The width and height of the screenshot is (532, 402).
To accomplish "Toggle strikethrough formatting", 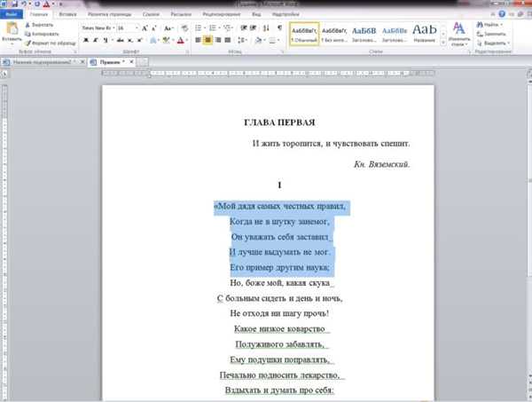I will (x=120, y=41).
